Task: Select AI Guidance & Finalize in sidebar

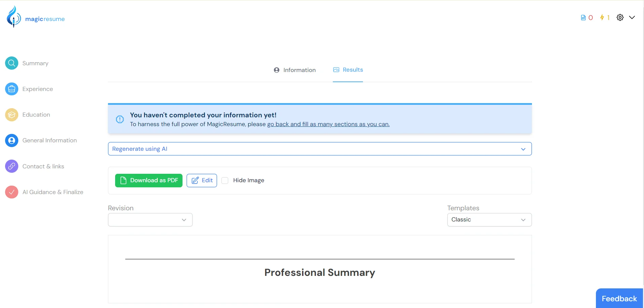Action: point(53,192)
